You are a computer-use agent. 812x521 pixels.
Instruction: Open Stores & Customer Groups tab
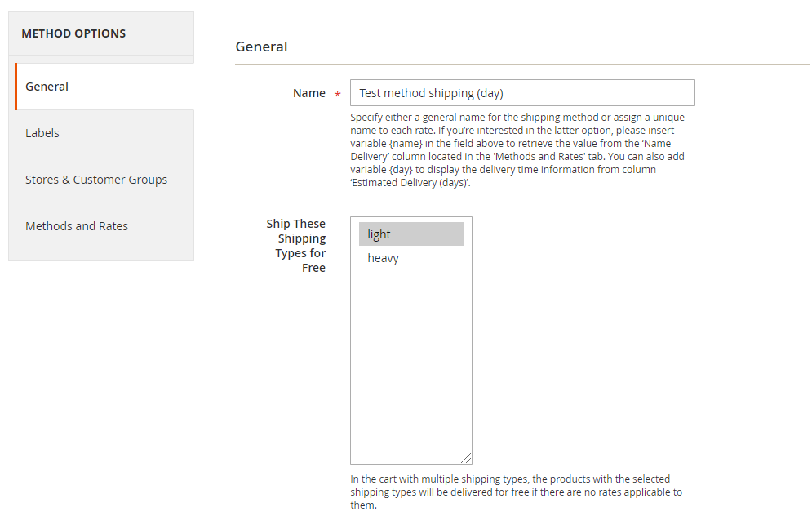[104, 180]
